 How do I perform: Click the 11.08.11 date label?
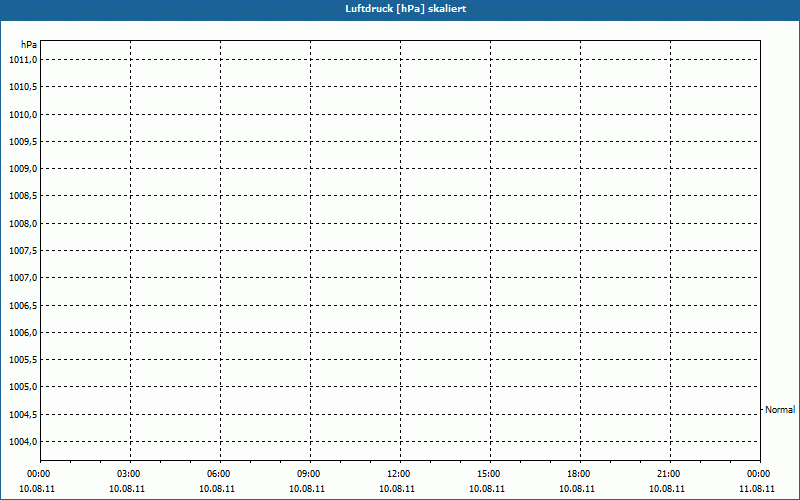757,489
